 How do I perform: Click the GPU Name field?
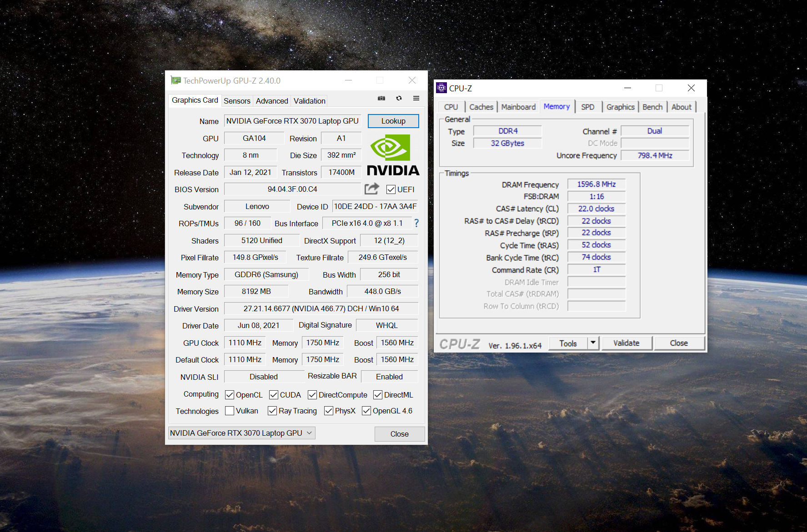292,121
